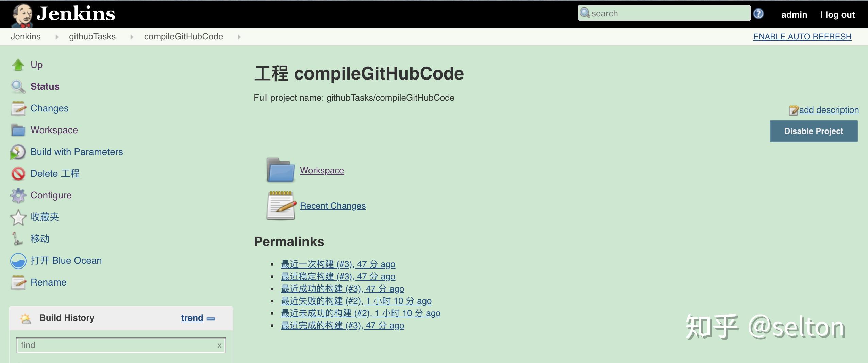The width and height of the screenshot is (868, 363).
Task: Open the Recent Changes link
Action: coord(333,206)
